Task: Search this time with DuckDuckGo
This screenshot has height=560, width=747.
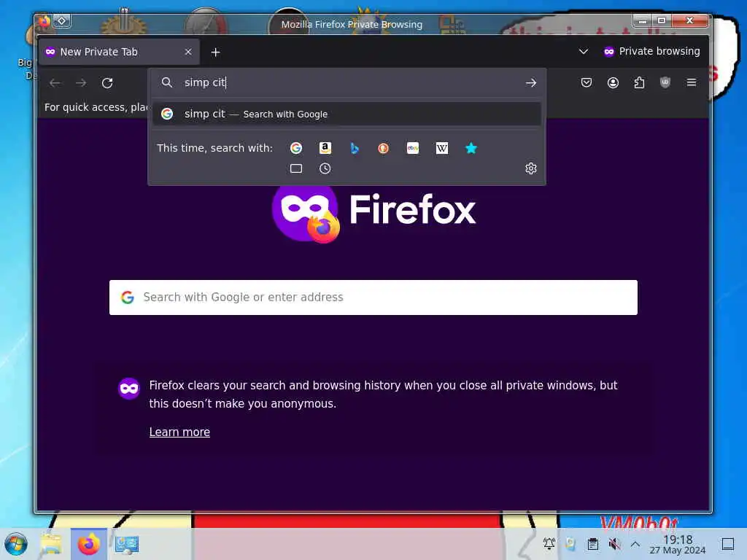Action: click(x=383, y=148)
